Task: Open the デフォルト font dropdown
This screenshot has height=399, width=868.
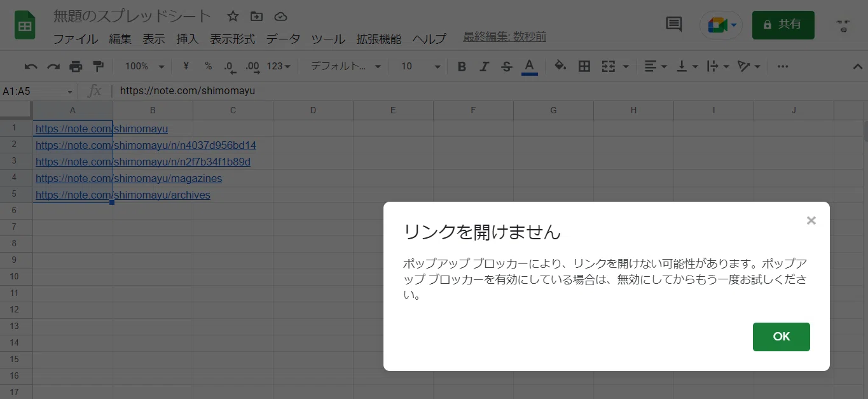Action: coord(345,66)
